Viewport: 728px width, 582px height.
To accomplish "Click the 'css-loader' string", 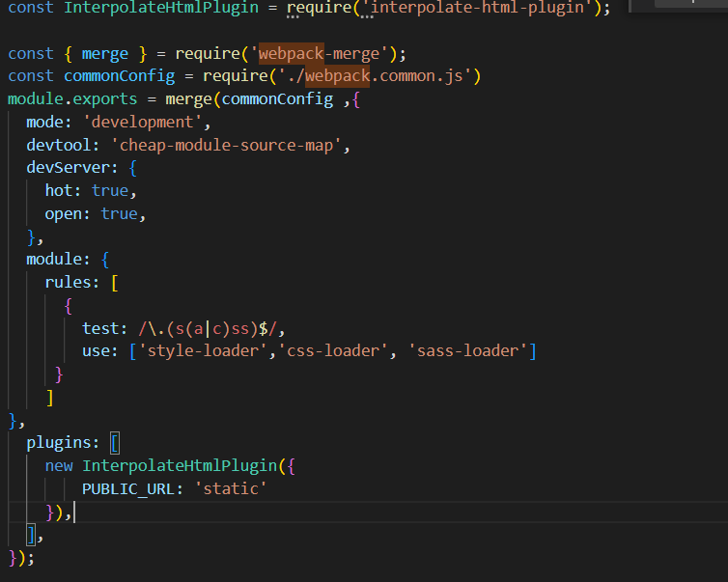I will pos(333,351).
